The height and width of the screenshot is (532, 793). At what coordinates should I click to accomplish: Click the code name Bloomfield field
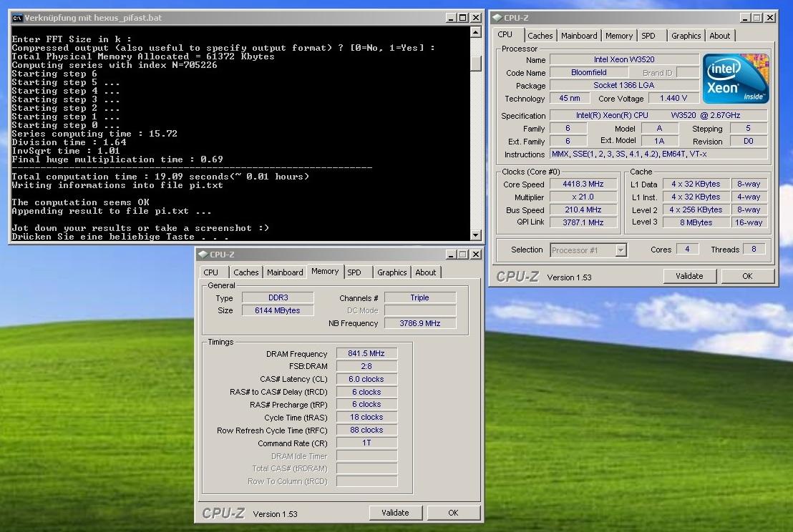tap(589, 72)
